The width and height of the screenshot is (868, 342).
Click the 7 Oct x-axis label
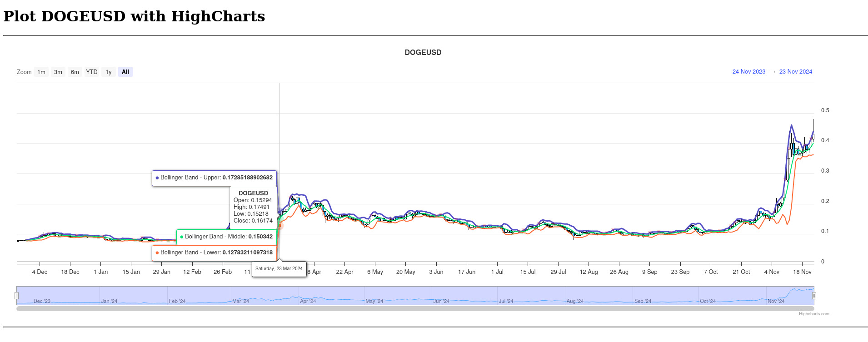click(x=711, y=272)
